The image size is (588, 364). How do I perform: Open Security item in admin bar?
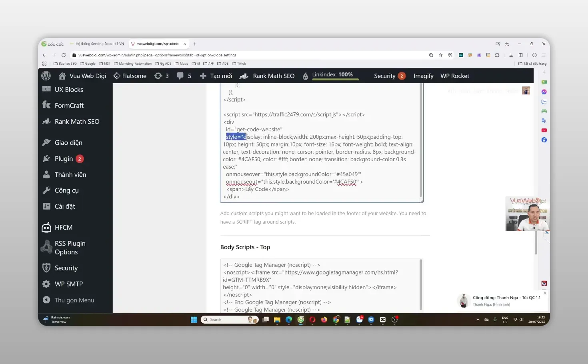389,76
